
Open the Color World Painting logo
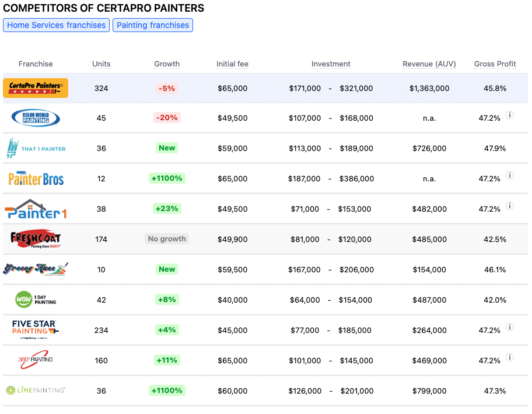click(x=36, y=118)
